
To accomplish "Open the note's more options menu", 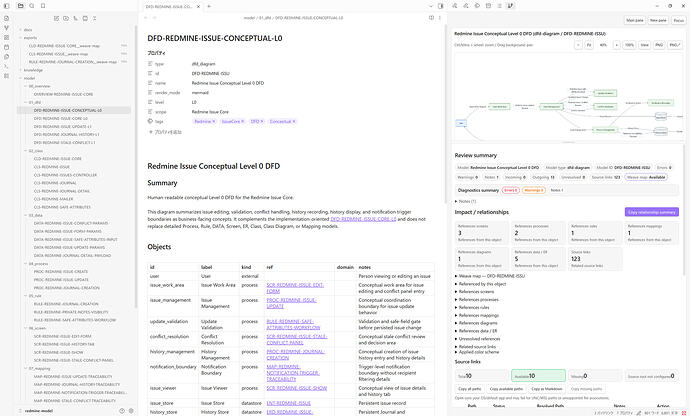I will (x=440, y=18).
